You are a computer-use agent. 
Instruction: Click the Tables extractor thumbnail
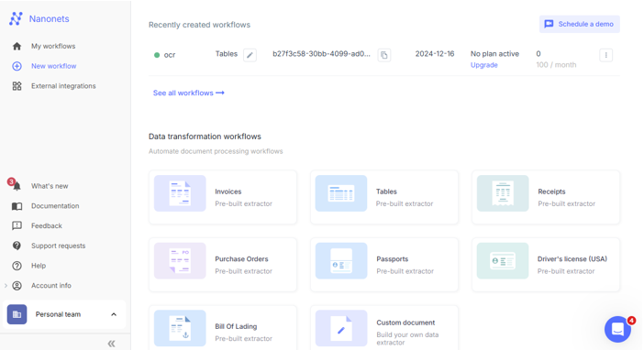pyautogui.click(x=341, y=193)
